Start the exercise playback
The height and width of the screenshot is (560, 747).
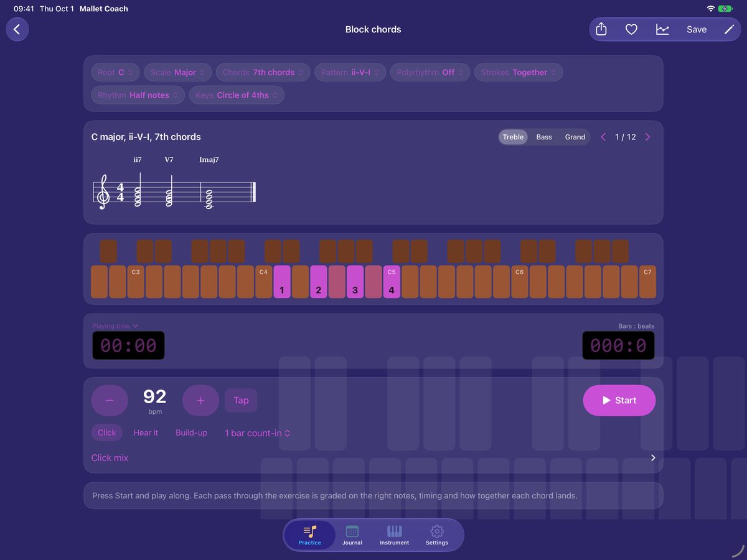click(619, 400)
